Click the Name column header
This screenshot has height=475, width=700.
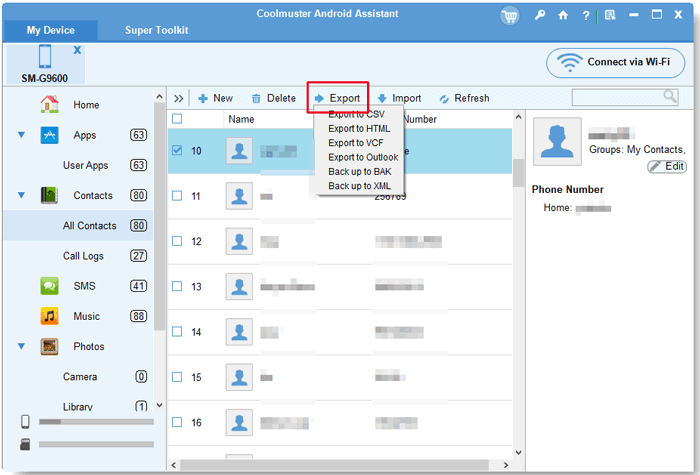[x=242, y=119]
